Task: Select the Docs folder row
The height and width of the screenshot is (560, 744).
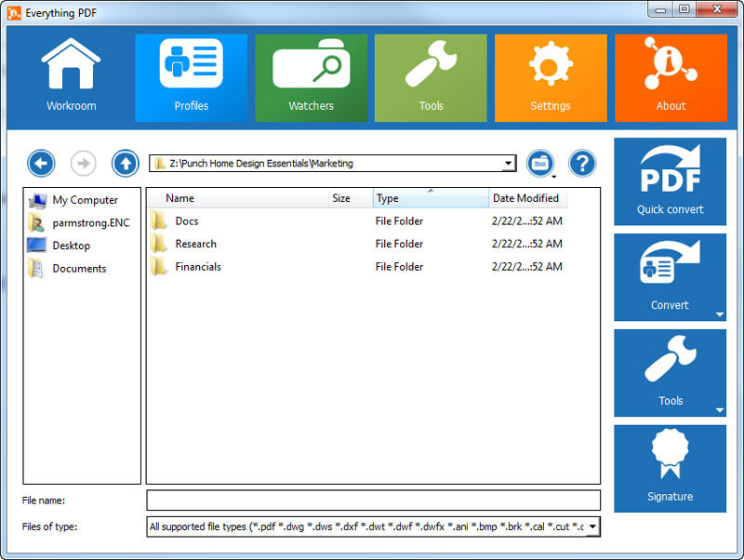Action: pyautogui.click(x=357, y=221)
